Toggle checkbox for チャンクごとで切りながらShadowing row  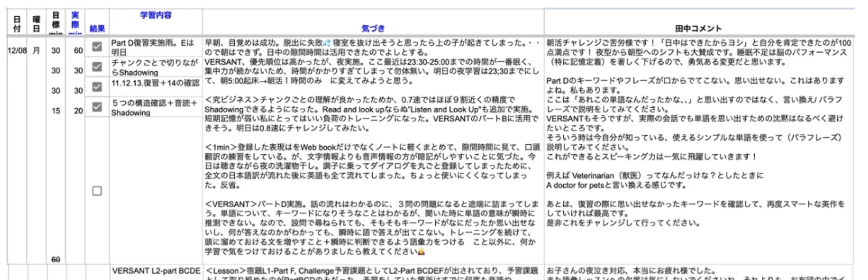click(97, 66)
